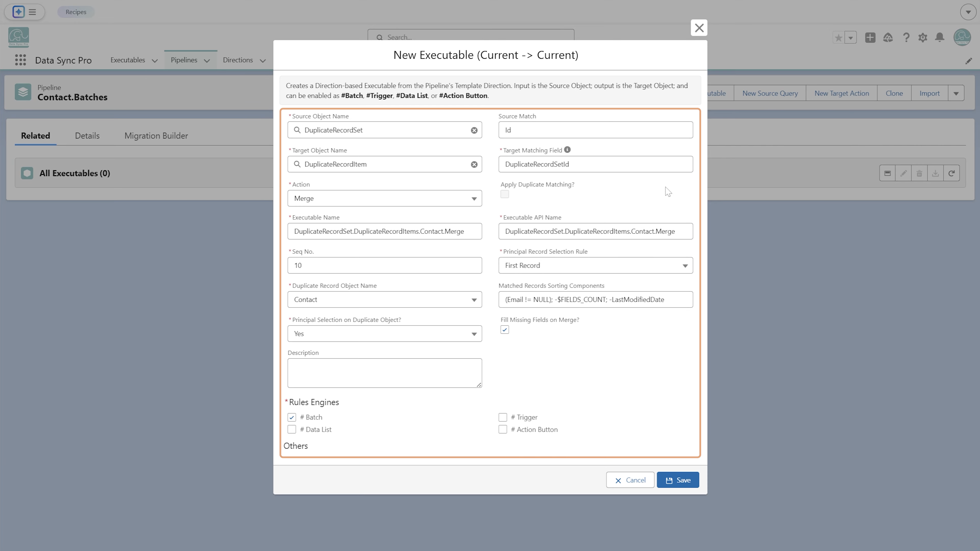Click the Matched Records Sorting Components field
The width and height of the screenshot is (980, 551).
595,300
